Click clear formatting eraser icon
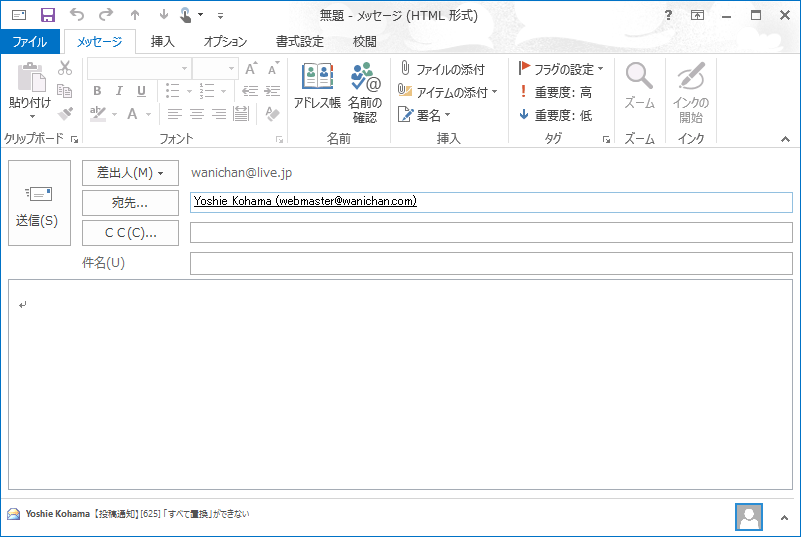The width and height of the screenshot is (801, 537). [272, 113]
